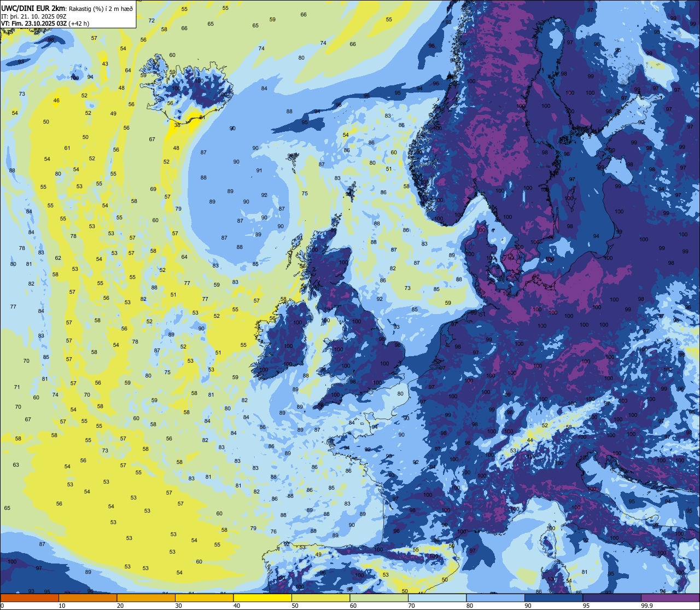Click the 0–10 dark orange legend swatch
Screen dimensions: 700x610
(x=30, y=597)
